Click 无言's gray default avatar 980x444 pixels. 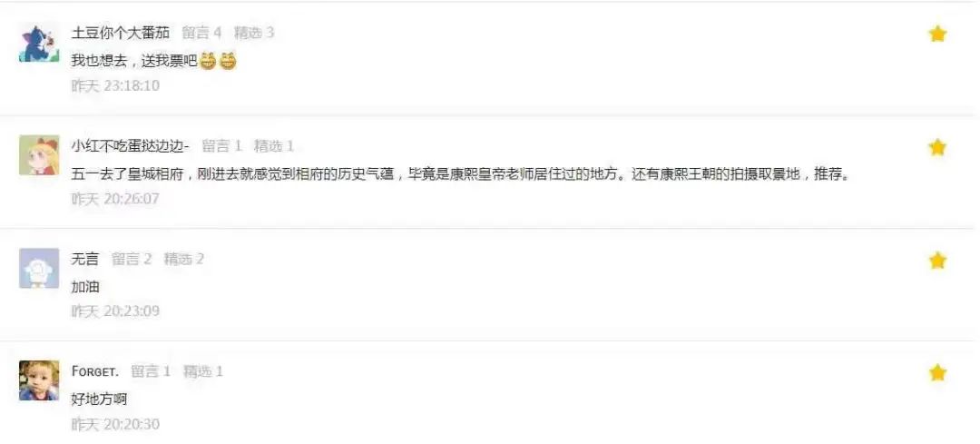pyautogui.click(x=39, y=268)
